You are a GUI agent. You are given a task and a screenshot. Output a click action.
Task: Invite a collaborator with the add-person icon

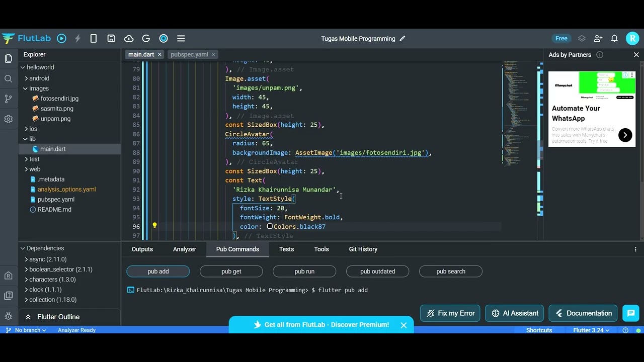598,38
